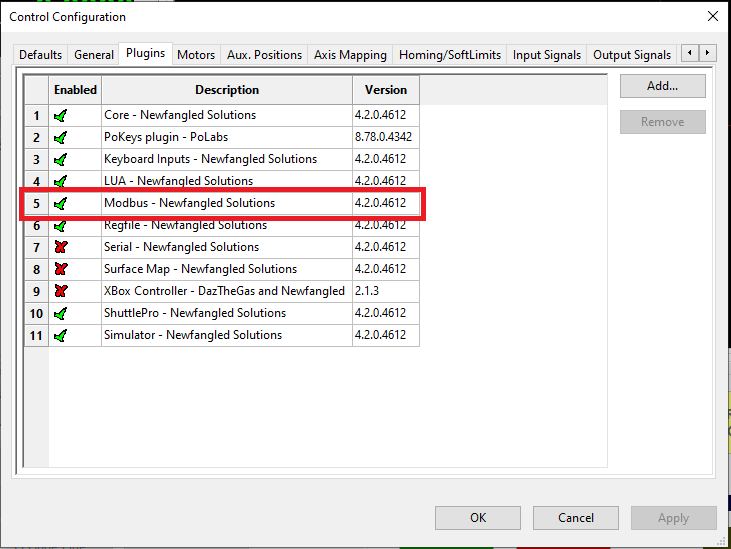Screen dimensions: 731x549
Task: Select row header number 10
Action: click(36, 314)
